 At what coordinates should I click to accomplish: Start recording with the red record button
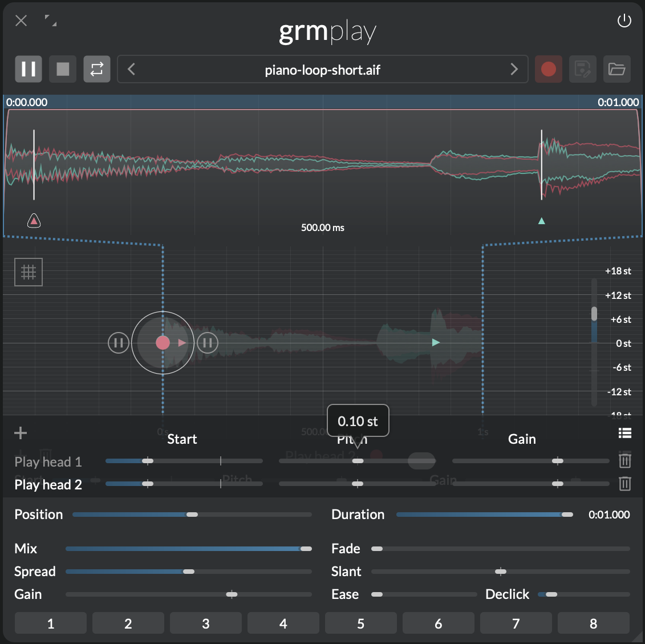click(549, 70)
